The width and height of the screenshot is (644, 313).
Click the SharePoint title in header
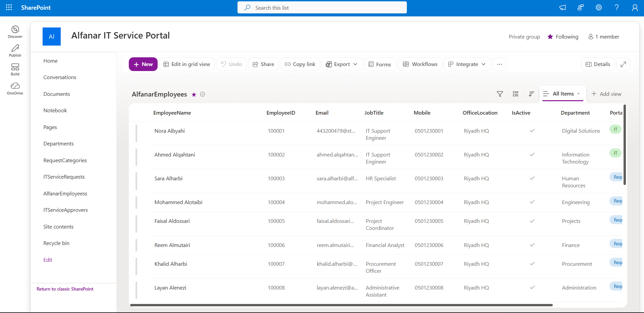pyautogui.click(x=36, y=7)
